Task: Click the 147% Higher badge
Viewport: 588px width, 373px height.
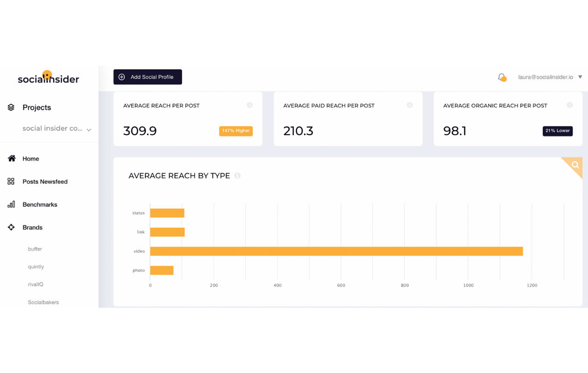Action: pos(236,131)
